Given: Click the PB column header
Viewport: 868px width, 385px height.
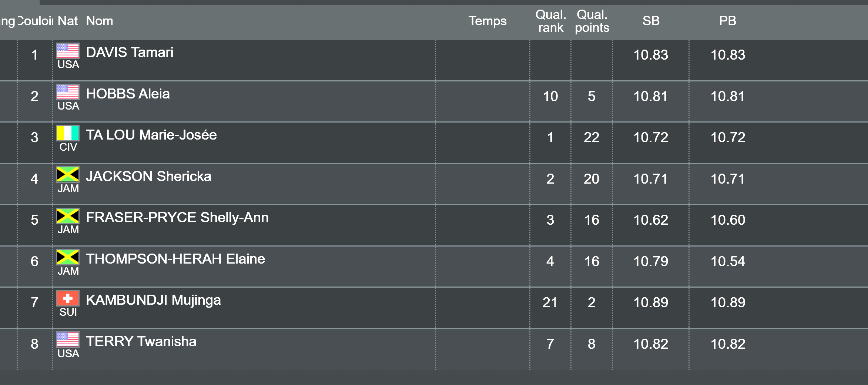Looking at the screenshot, I should [727, 21].
